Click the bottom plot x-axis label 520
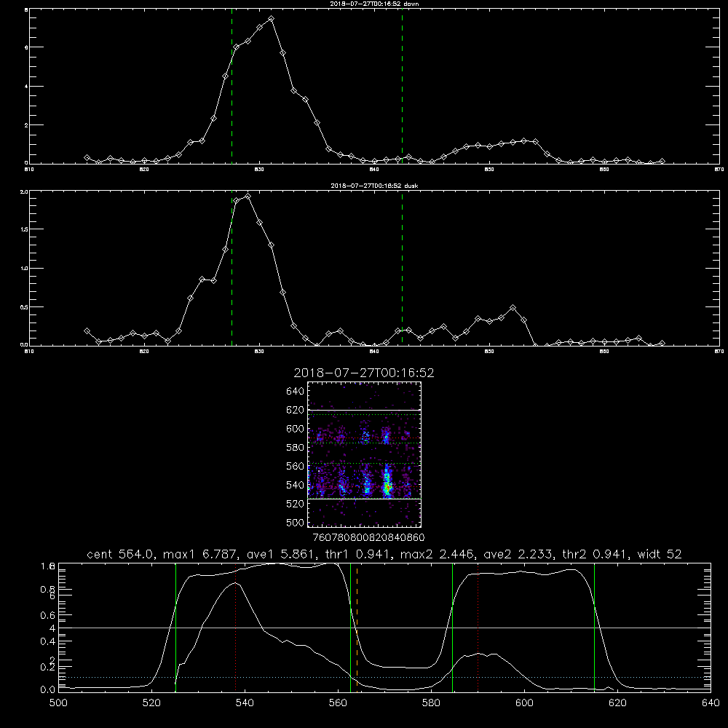The image size is (728, 728). (151, 703)
